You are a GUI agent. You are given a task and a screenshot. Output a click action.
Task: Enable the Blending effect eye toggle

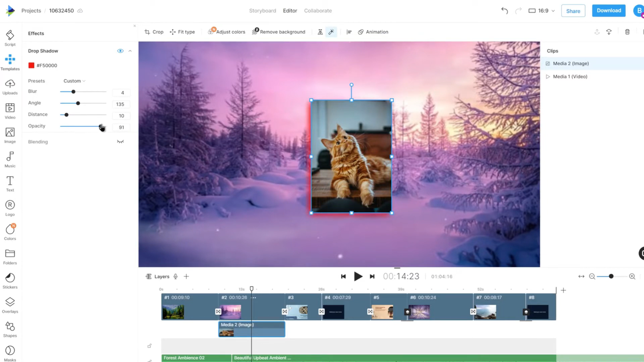click(x=120, y=142)
